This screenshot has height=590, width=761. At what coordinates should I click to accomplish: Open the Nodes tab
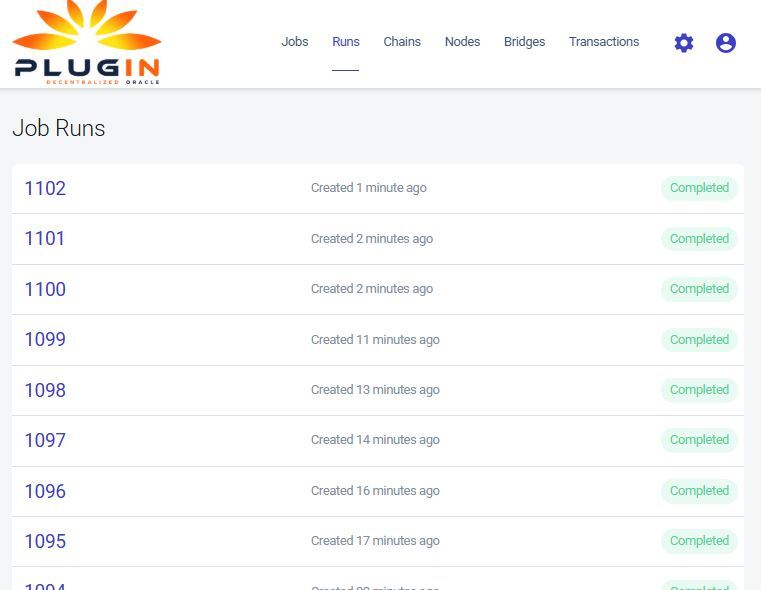pyautogui.click(x=462, y=42)
